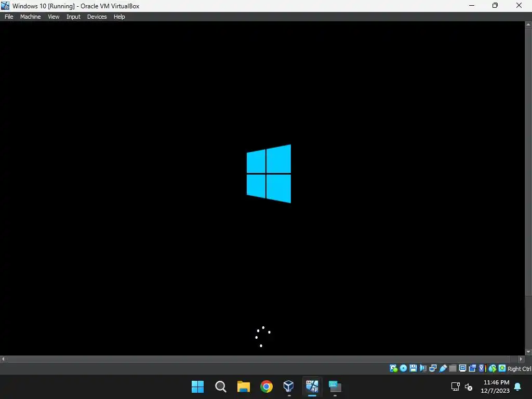532x399 pixels.
Task: Click the recording status icon
Action: click(x=472, y=368)
